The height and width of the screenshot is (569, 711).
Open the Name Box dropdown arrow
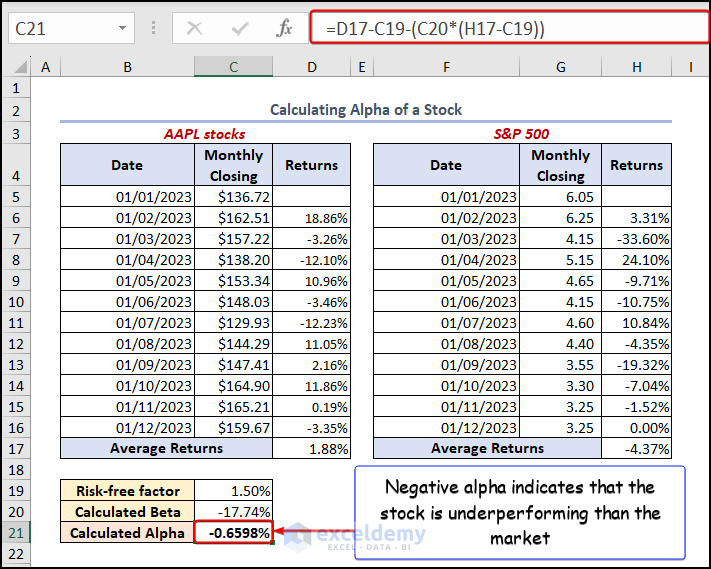[122, 29]
